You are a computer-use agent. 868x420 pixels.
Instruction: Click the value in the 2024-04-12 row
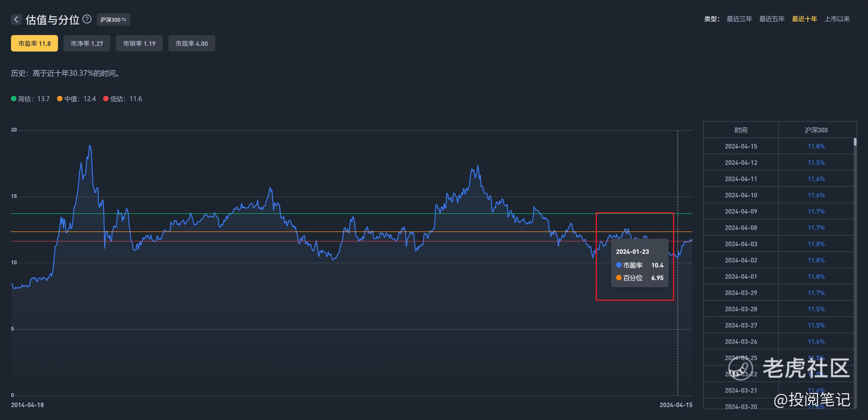click(x=816, y=162)
